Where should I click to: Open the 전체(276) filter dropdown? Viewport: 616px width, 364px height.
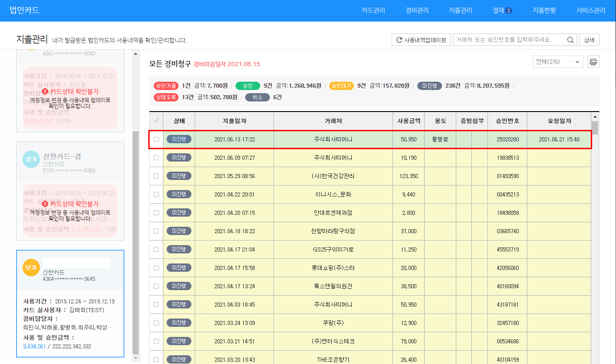coord(558,62)
